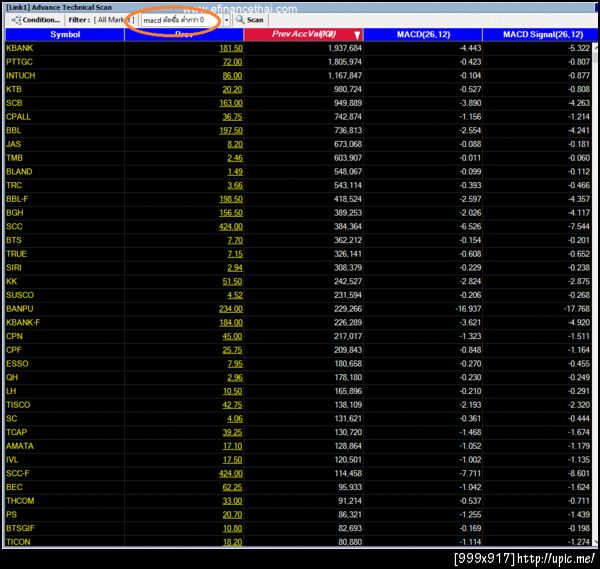Select the INTUCH symbol
600x569 pixels.
point(21,76)
